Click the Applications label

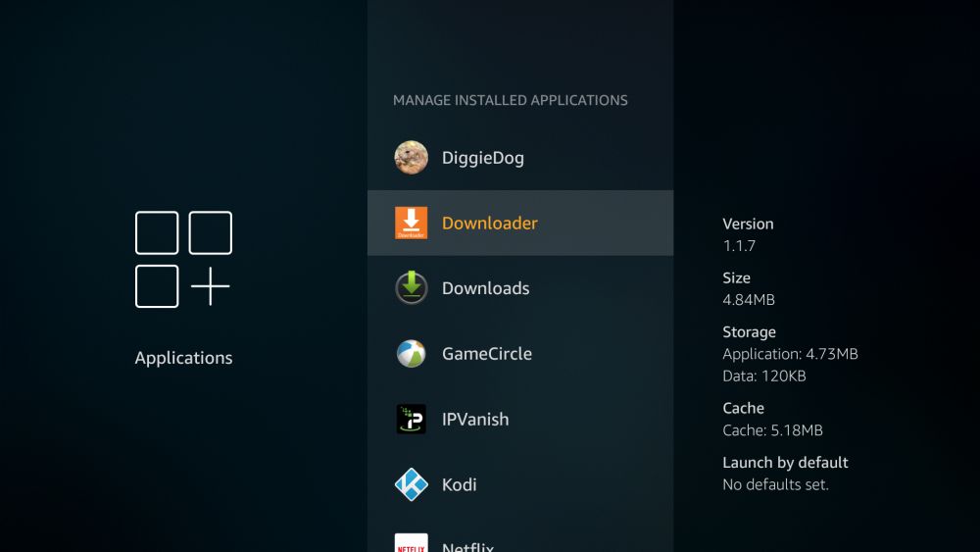click(x=184, y=358)
